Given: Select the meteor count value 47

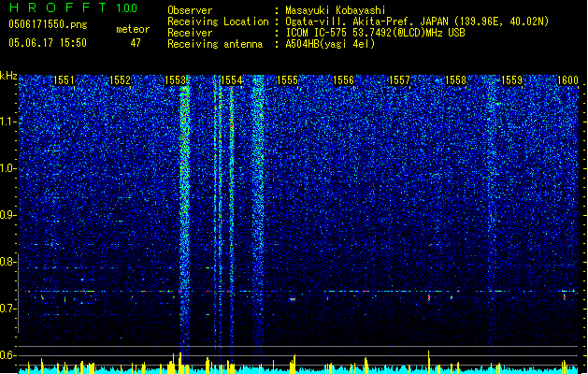Looking at the screenshot, I should coord(136,43).
